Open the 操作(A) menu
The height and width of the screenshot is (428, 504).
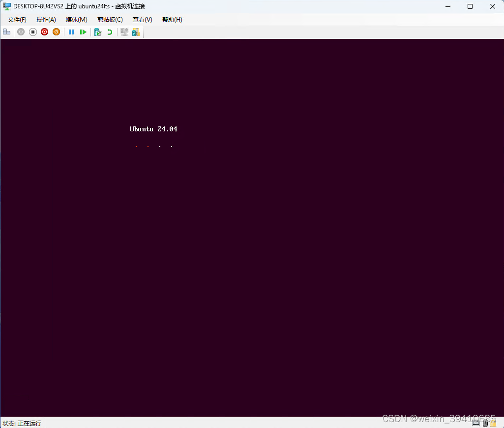(46, 19)
